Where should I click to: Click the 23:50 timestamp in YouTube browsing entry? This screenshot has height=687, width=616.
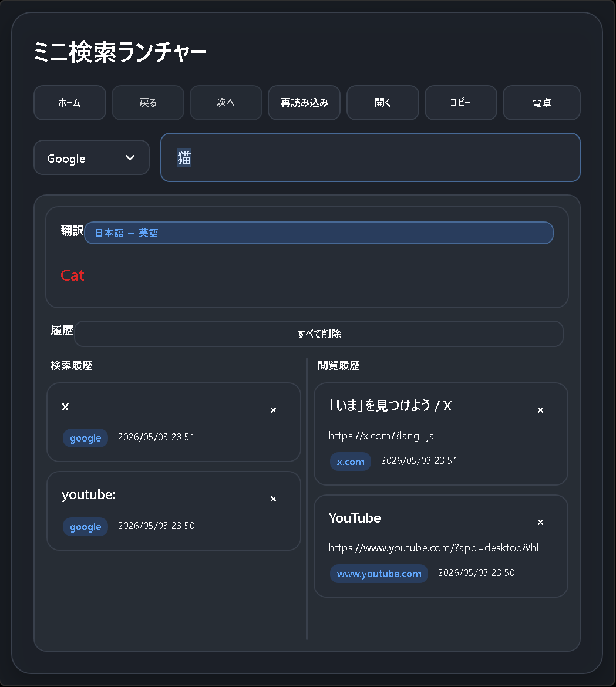click(476, 573)
